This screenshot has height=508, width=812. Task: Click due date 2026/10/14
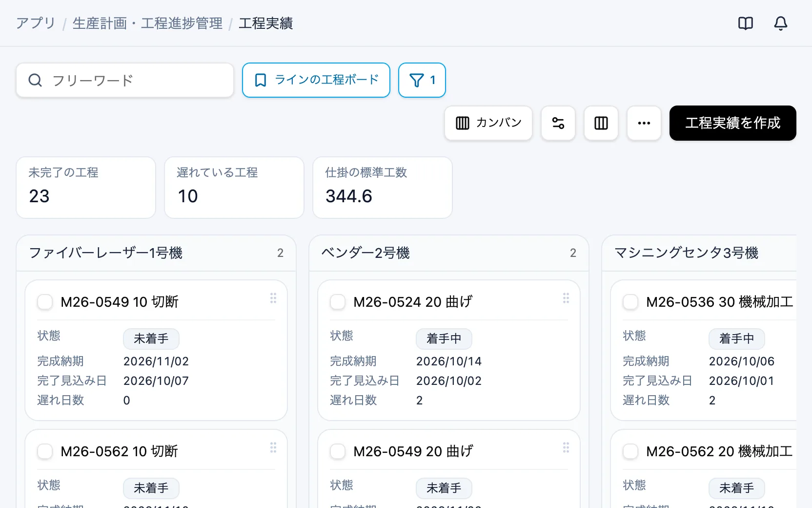click(449, 361)
